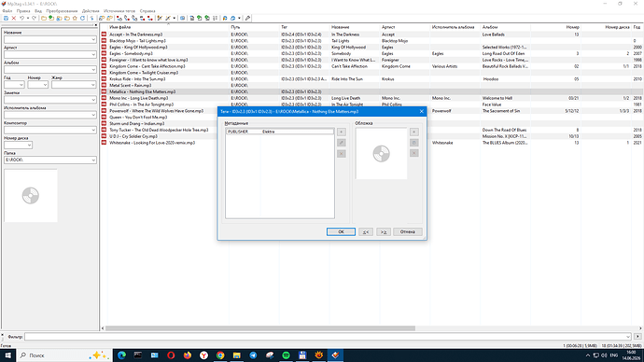
Task: Expand the Название dropdown in the tag panel
Action: (93, 39)
